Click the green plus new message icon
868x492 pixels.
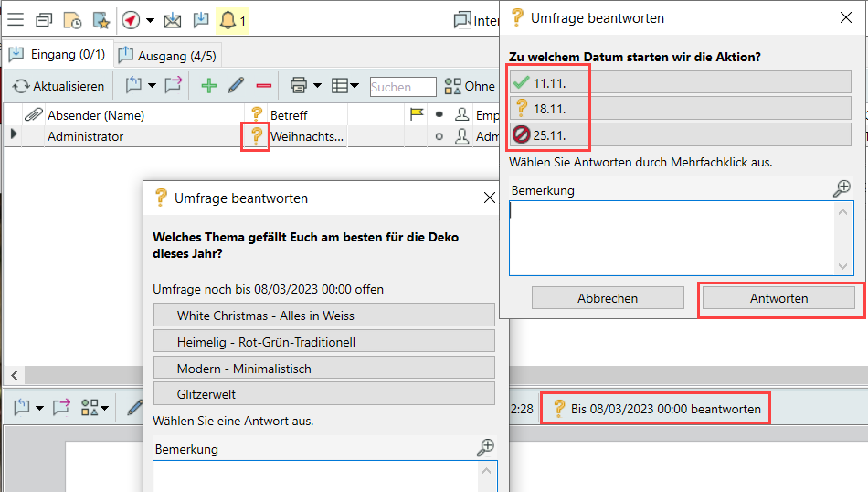(x=209, y=86)
